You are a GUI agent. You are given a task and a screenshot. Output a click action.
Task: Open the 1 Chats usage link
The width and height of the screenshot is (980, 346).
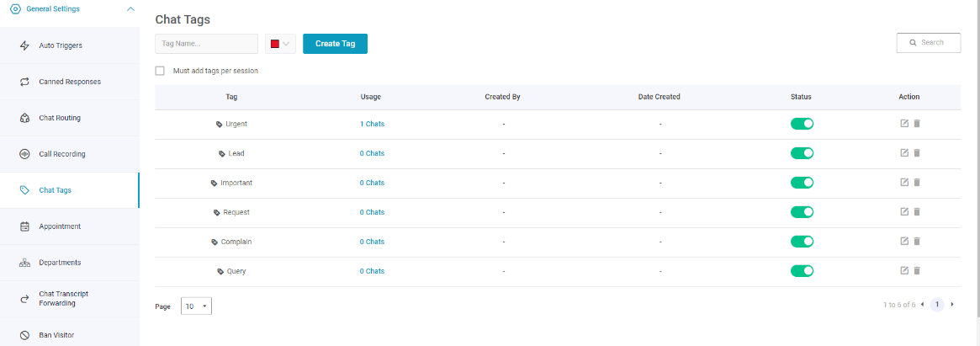click(x=372, y=124)
